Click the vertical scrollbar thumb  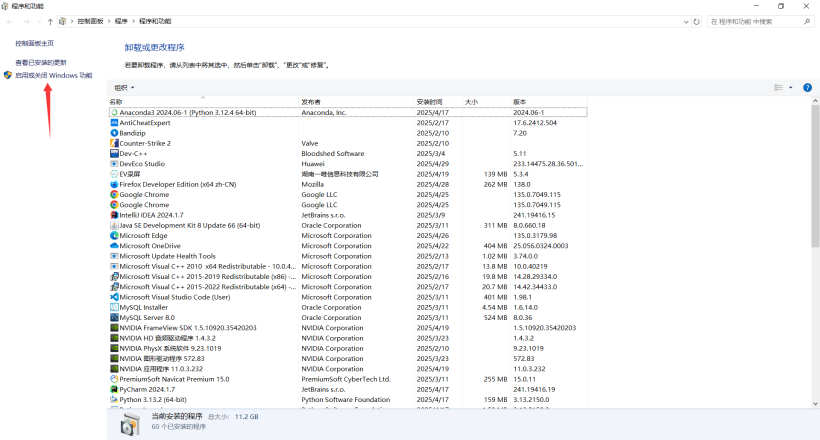point(815,176)
